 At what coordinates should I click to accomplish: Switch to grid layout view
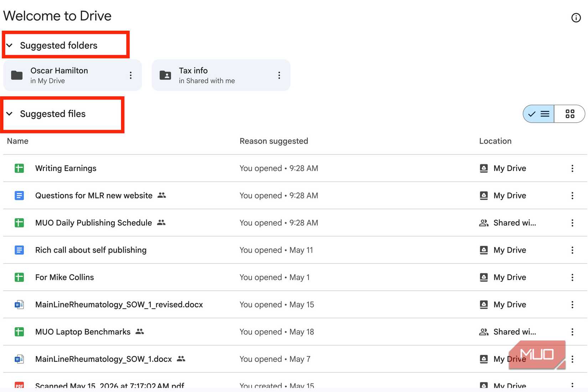(x=569, y=114)
